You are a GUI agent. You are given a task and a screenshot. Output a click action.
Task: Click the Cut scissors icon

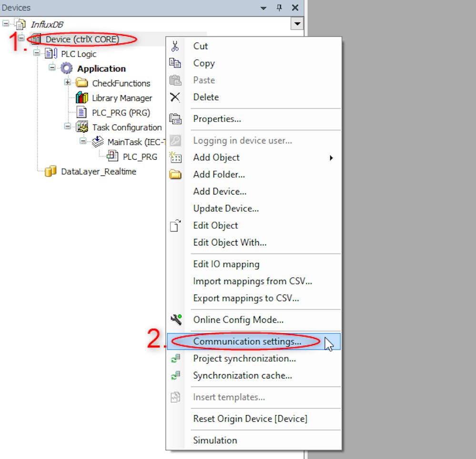175,46
